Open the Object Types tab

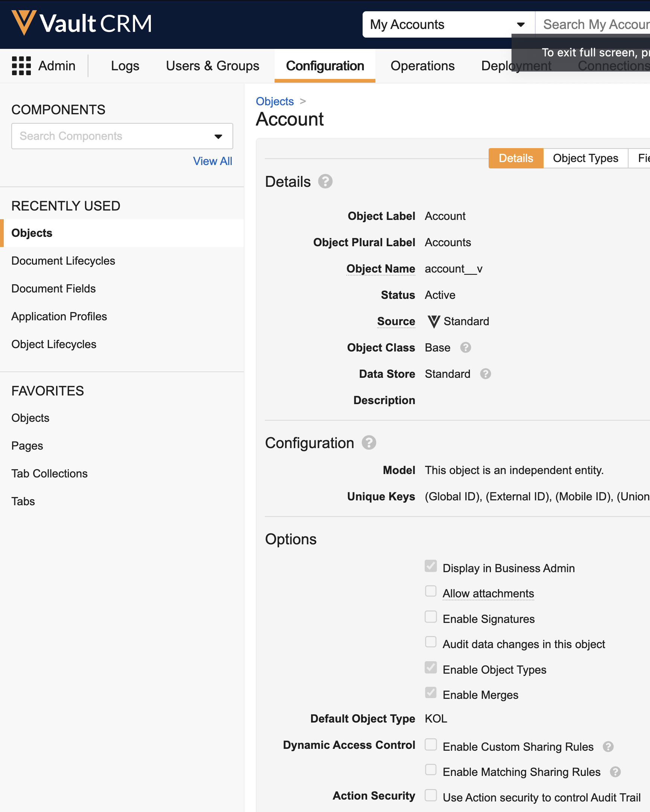tap(585, 158)
